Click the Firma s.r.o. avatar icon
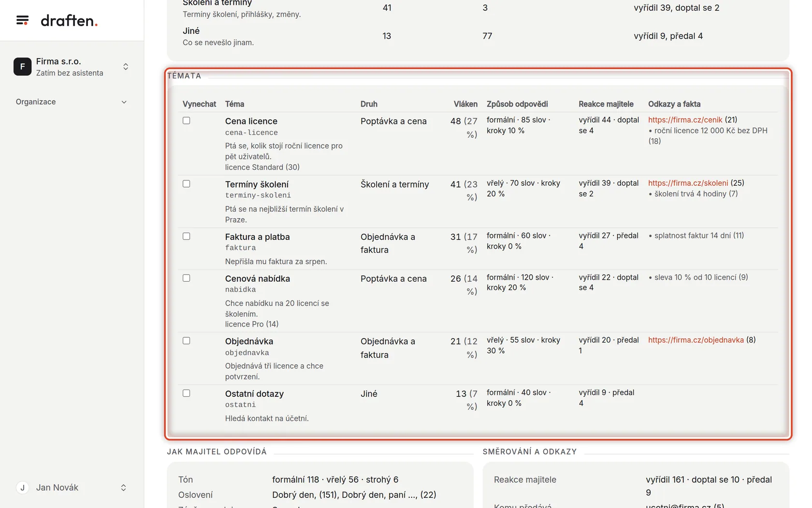This screenshot has height=508, width=812. tap(22, 67)
